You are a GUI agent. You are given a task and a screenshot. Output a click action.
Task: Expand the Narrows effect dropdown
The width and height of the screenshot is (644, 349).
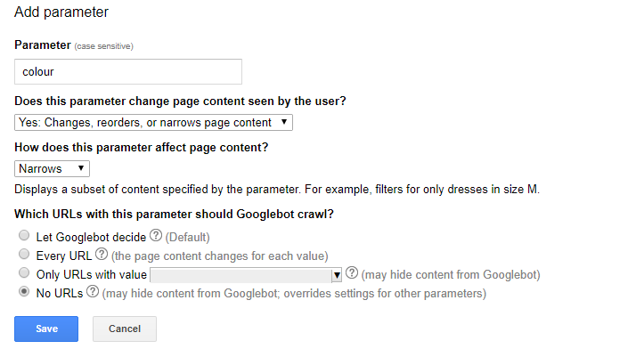coord(52,169)
